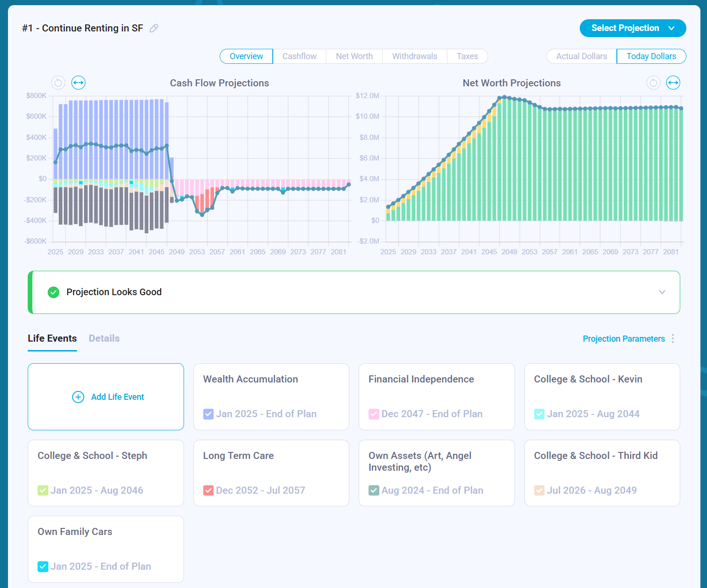Open the Withdrawals tab

(415, 56)
